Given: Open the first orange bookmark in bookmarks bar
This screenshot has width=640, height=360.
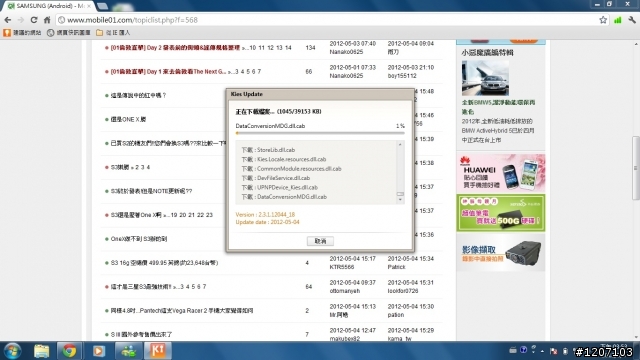Looking at the screenshot, I should pos(22,33).
